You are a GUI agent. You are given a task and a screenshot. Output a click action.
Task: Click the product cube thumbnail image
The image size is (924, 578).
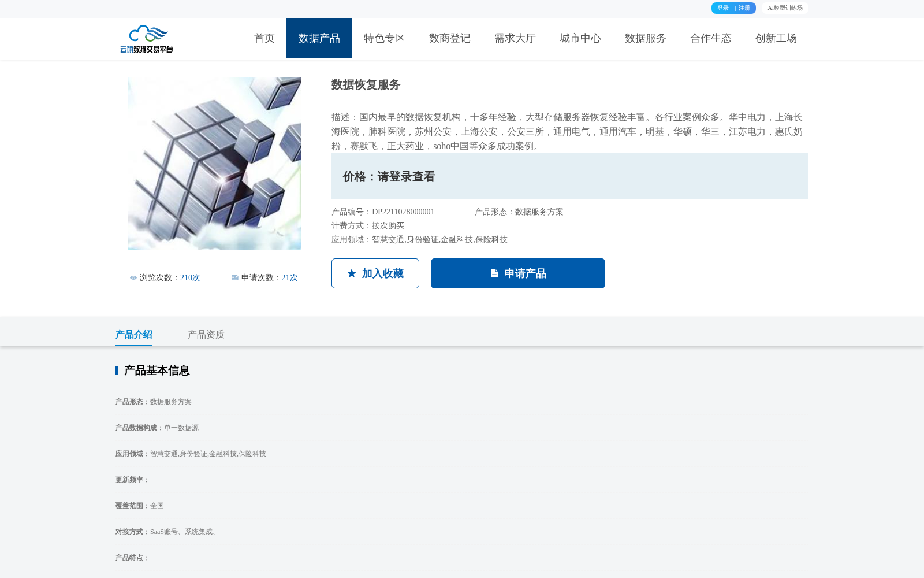(215, 164)
